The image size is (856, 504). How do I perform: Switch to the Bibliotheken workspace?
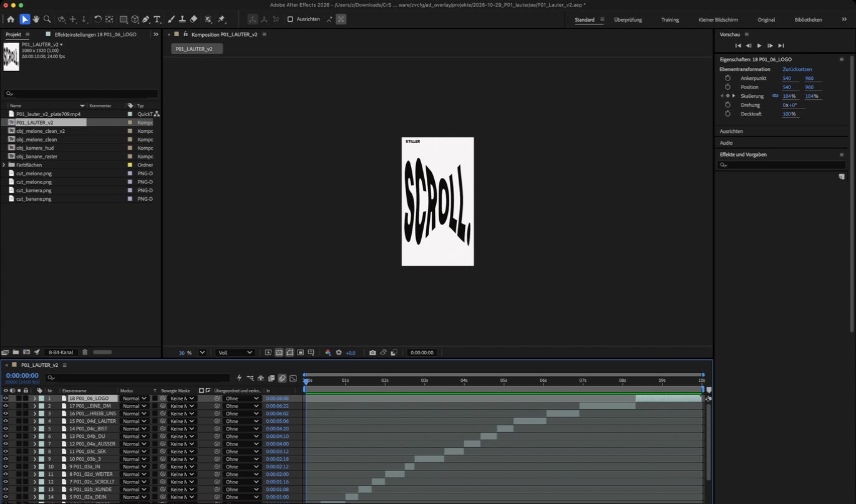tap(808, 20)
